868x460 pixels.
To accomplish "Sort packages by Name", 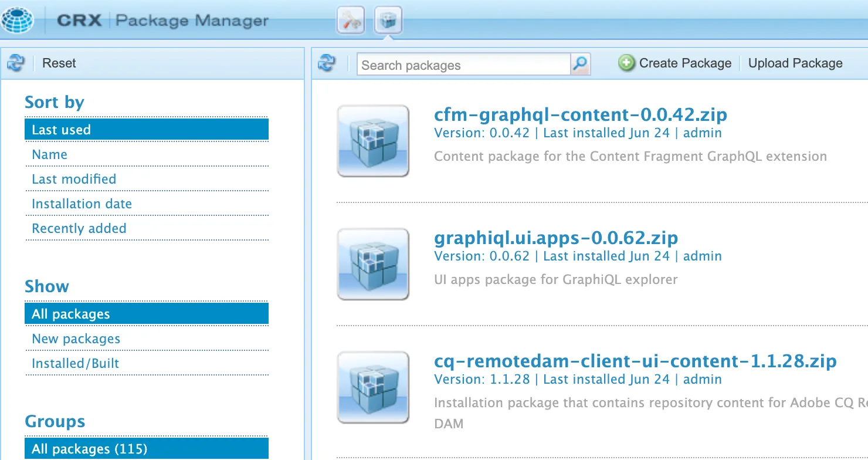I will click(x=50, y=154).
